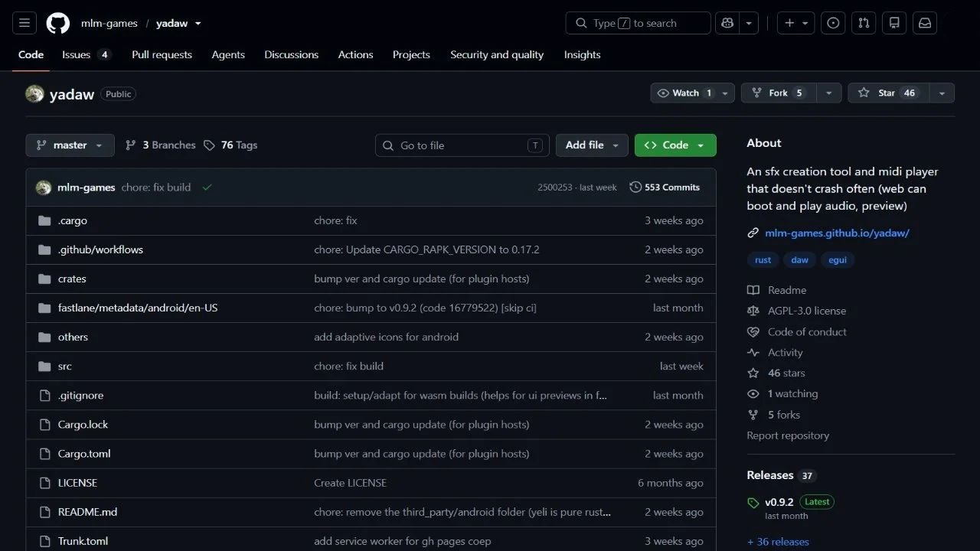Click the Activity pulse icon

click(753, 353)
